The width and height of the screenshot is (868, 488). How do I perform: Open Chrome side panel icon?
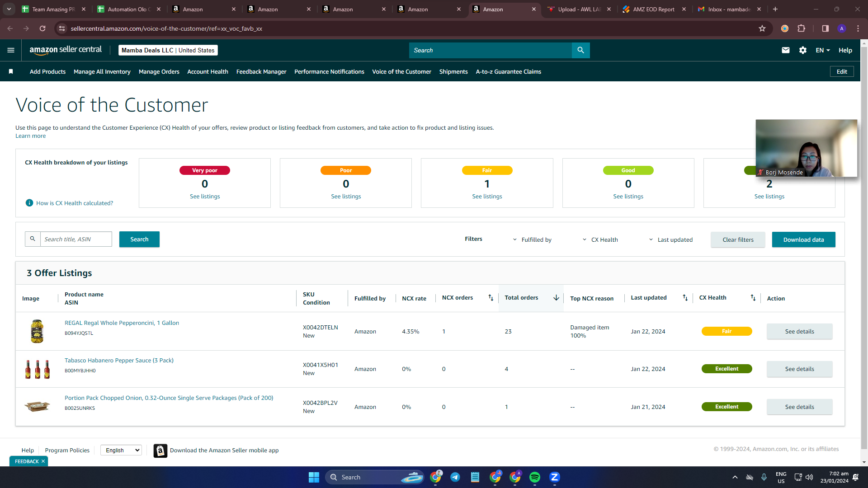825,28
